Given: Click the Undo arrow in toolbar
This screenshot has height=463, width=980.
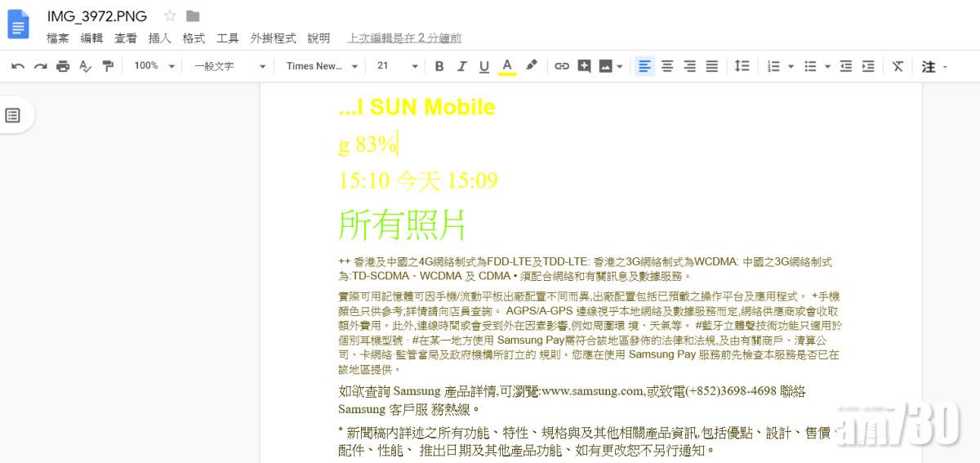Looking at the screenshot, I should [x=18, y=66].
